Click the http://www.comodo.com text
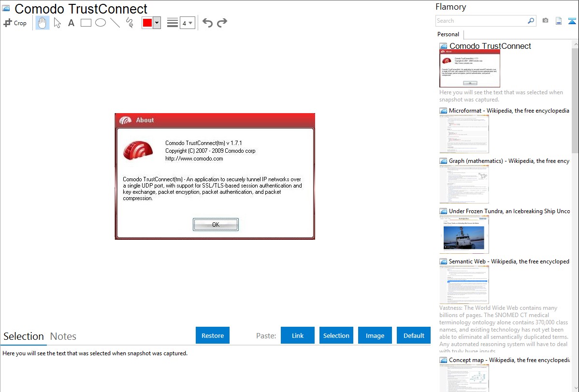579x392 pixels. coord(194,159)
